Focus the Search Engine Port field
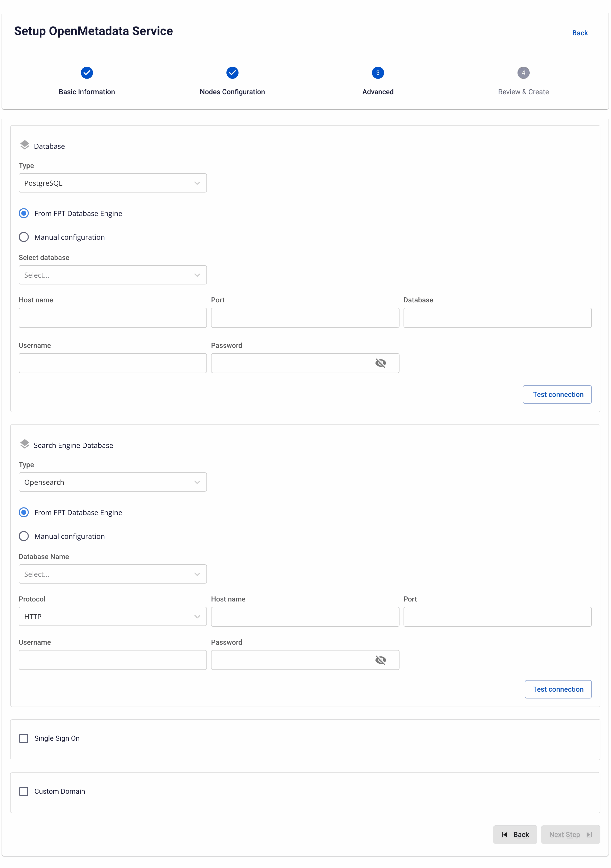This screenshot has height=868, width=611. 497,617
